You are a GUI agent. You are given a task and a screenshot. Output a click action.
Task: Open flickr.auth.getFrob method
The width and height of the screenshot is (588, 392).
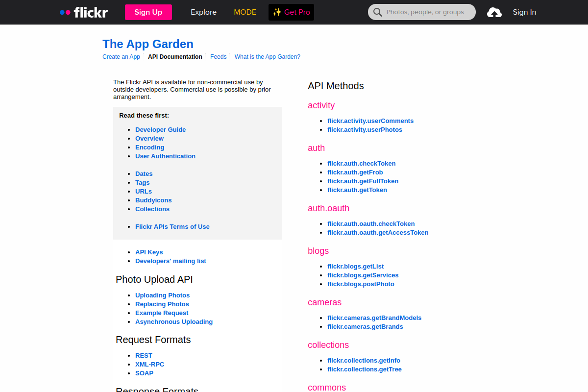355,172
